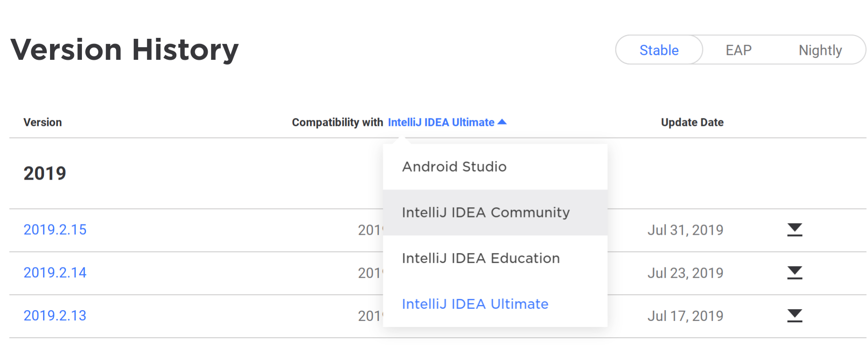Click the 2019 year group heading
The width and height of the screenshot is (868, 348).
point(45,174)
